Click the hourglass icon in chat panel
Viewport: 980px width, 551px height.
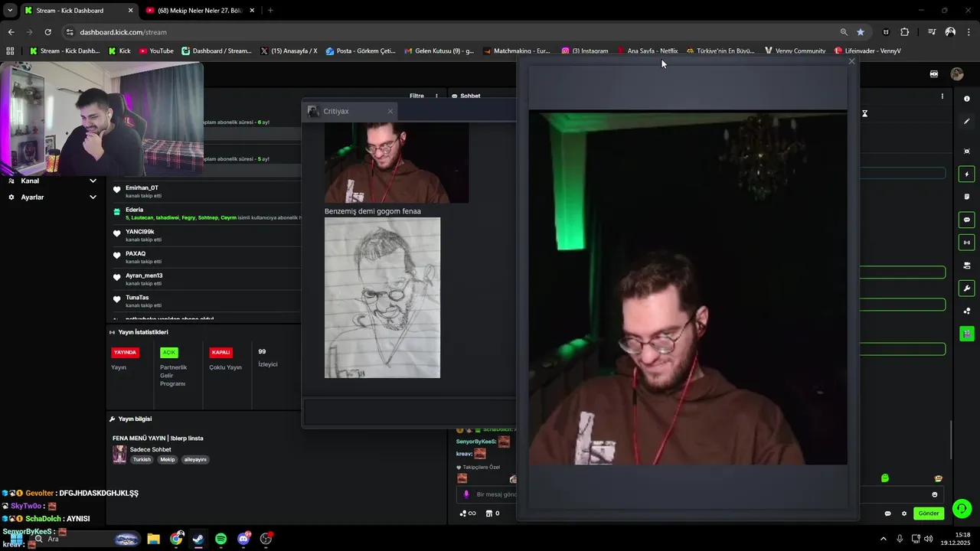tap(864, 113)
